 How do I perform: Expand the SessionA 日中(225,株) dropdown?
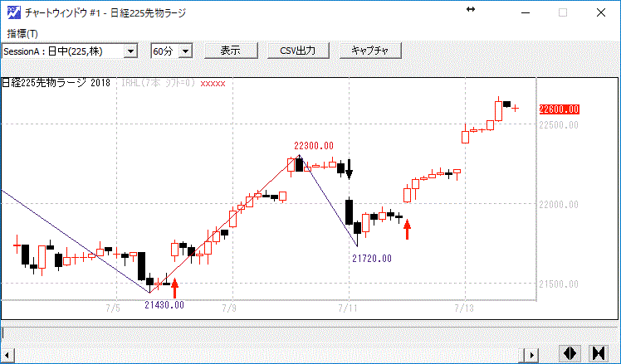[x=130, y=51]
